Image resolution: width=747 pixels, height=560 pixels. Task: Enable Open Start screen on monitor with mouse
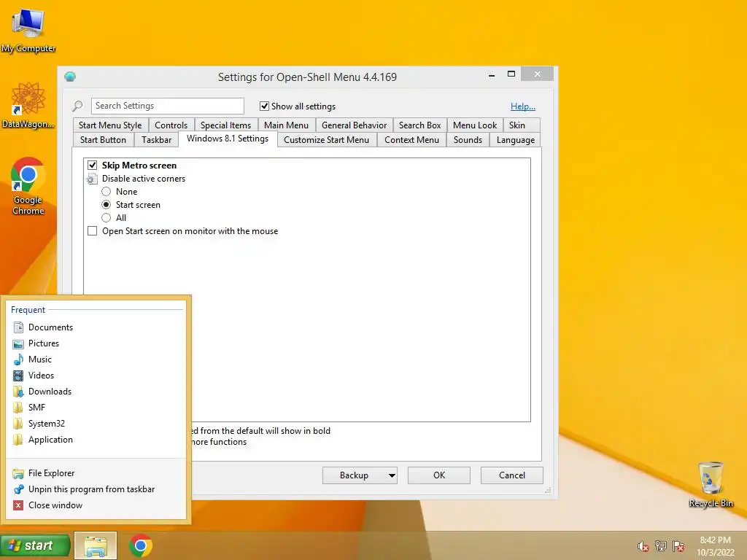(x=93, y=231)
